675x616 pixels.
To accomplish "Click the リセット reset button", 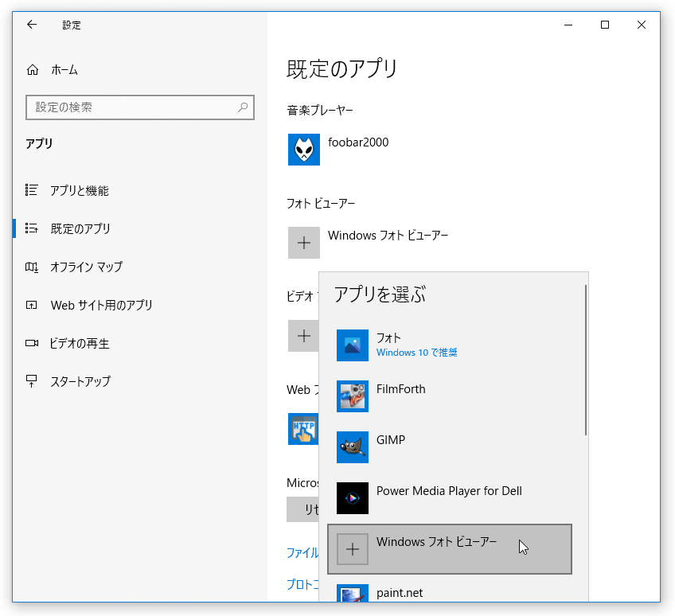I will click(302, 509).
